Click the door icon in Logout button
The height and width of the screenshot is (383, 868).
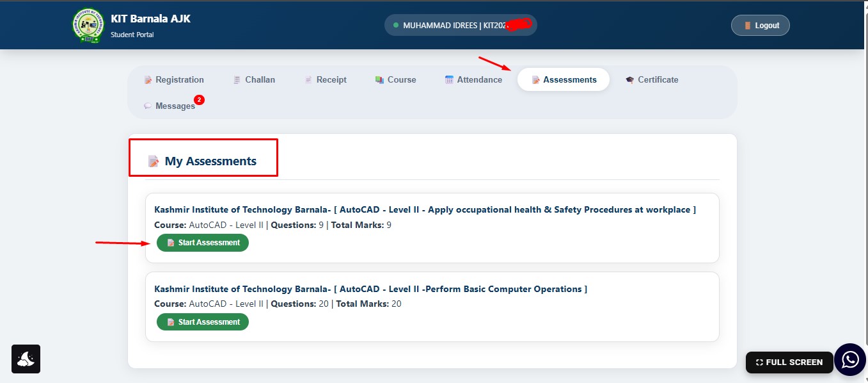[747, 26]
